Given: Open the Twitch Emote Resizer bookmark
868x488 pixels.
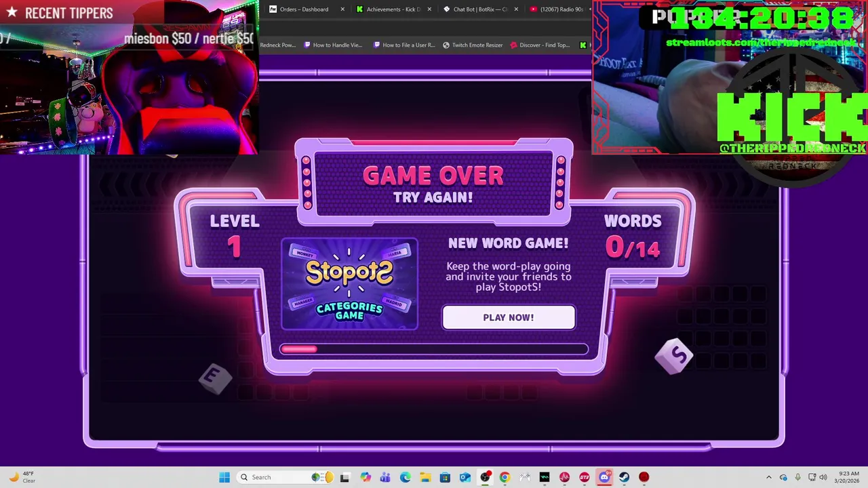Looking at the screenshot, I should [473, 45].
